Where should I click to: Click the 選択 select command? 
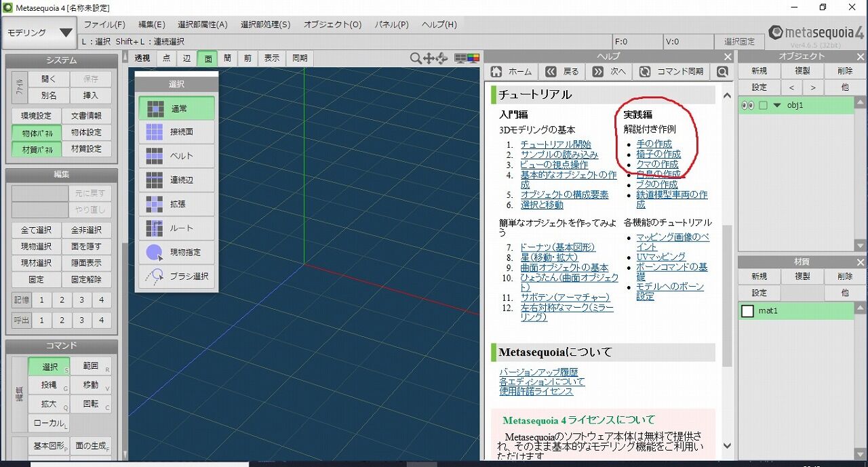(50, 367)
